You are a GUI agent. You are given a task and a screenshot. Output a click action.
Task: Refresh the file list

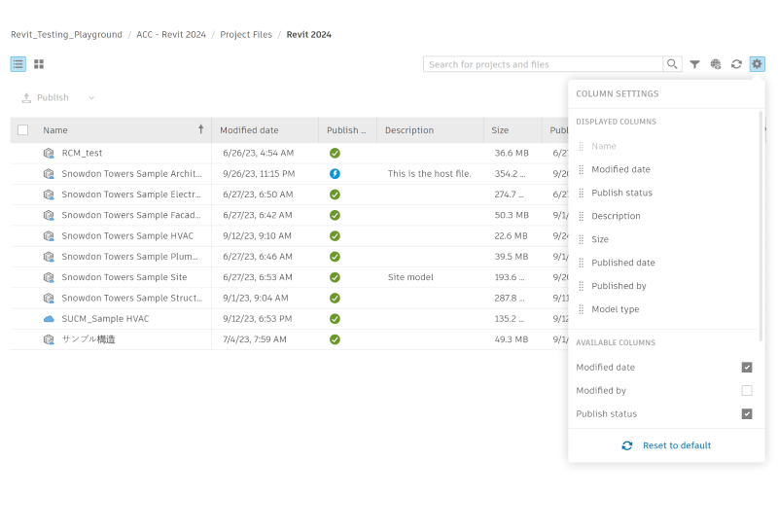(x=736, y=64)
